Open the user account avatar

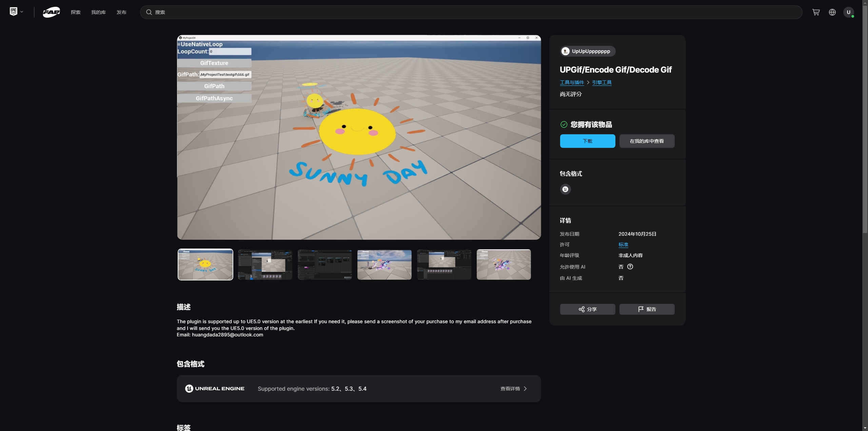click(848, 12)
